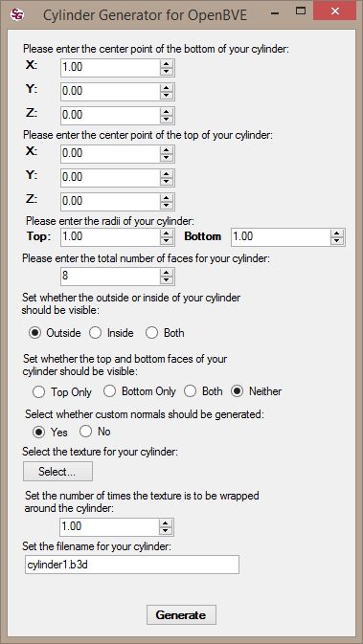
Task: Increase the total number of faces
Action: click(166, 273)
